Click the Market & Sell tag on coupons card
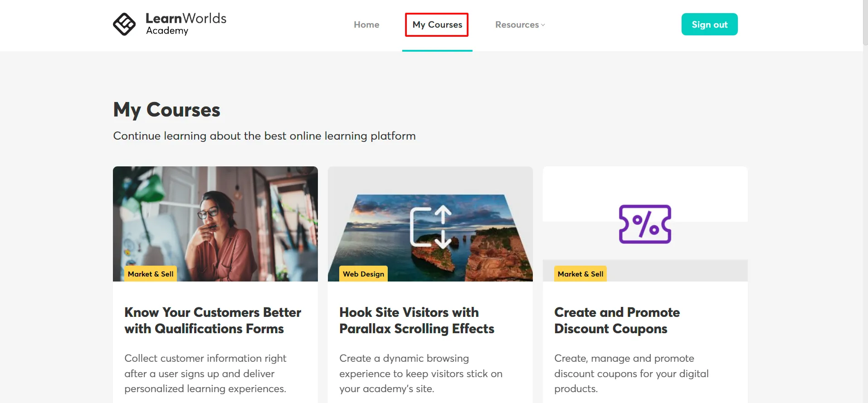Image resolution: width=868 pixels, height=403 pixels. 581,274
